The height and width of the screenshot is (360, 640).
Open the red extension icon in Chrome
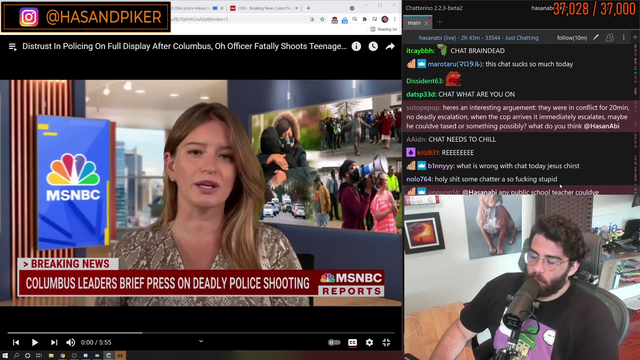(x=334, y=20)
